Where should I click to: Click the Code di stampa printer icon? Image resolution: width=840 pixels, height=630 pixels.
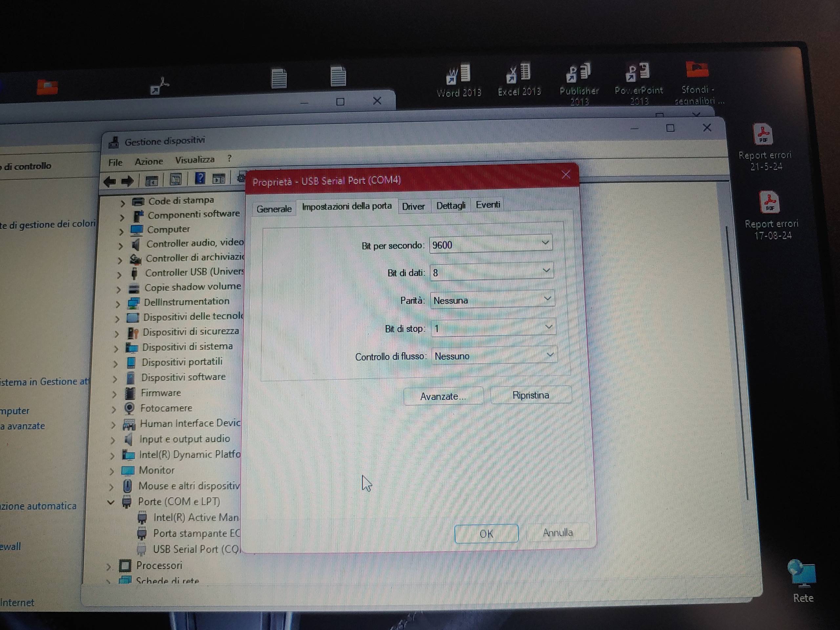pyautogui.click(x=138, y=202)
